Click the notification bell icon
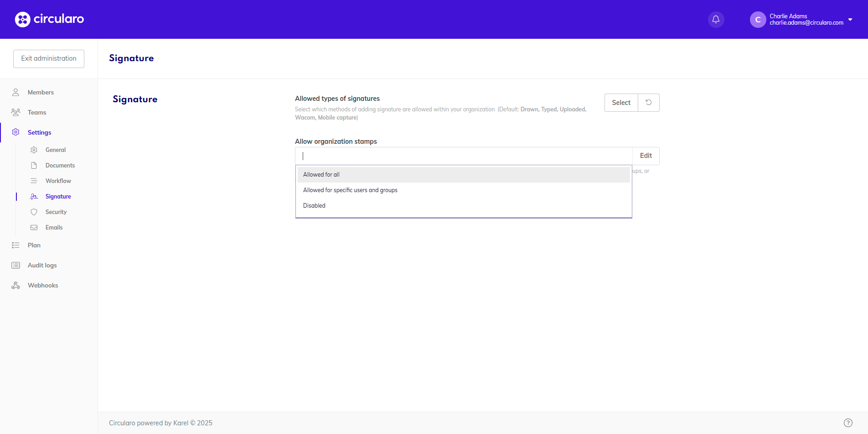 coord(716,20)
